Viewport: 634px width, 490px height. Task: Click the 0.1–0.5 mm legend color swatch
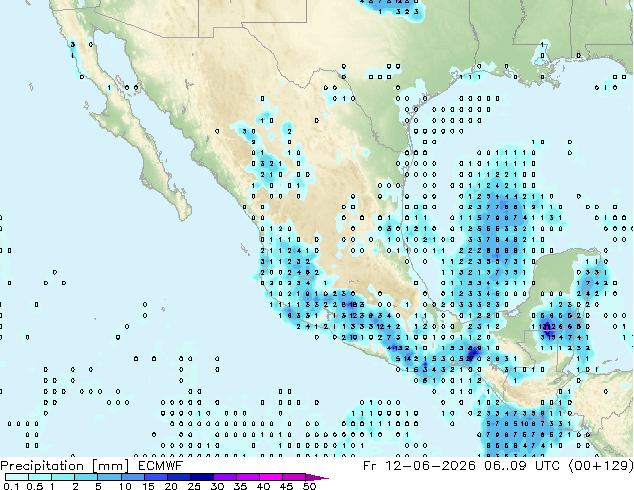(17, 477)
